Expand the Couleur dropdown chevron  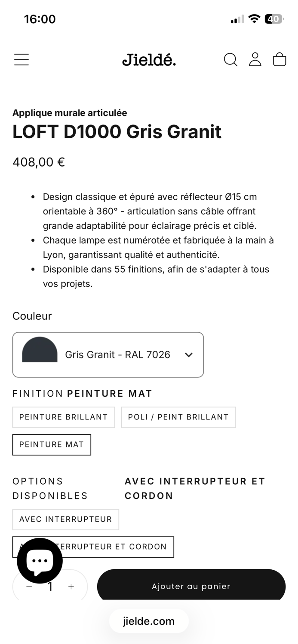[188, 355]
